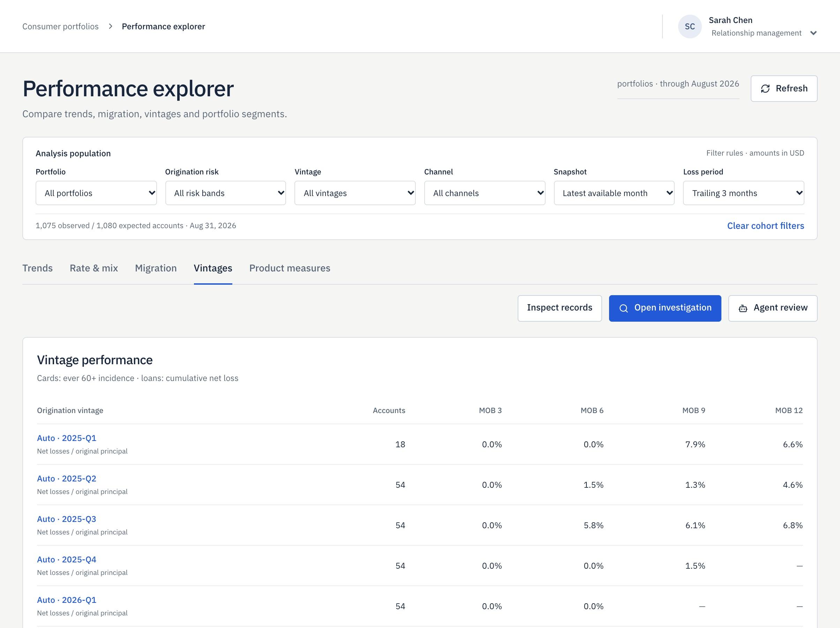Click the MOB 12 column header

click(x=789, y=410)
